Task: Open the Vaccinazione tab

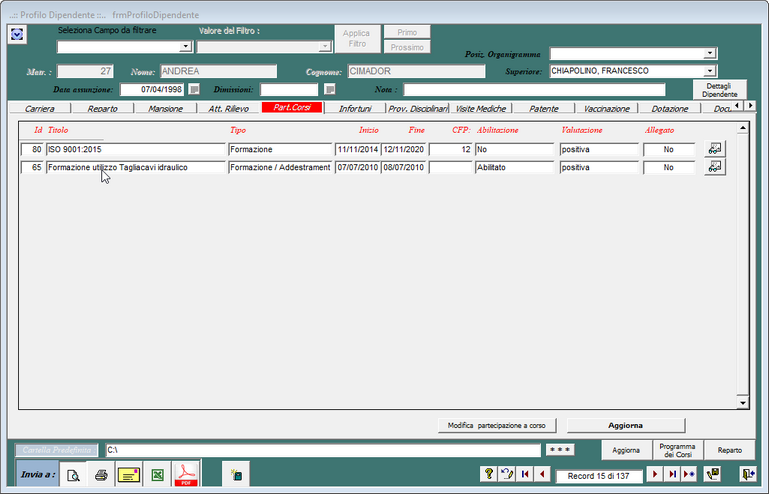Action: 607,108
